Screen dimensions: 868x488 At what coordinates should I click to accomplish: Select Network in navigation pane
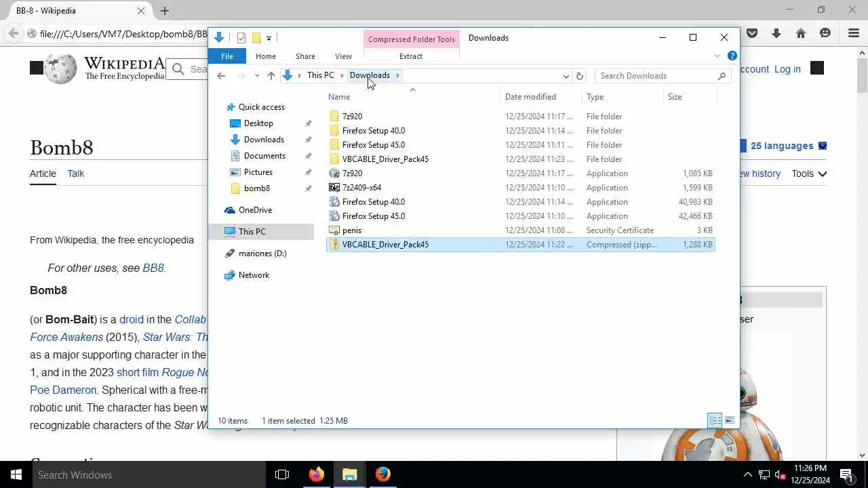[x=254, y=275]
